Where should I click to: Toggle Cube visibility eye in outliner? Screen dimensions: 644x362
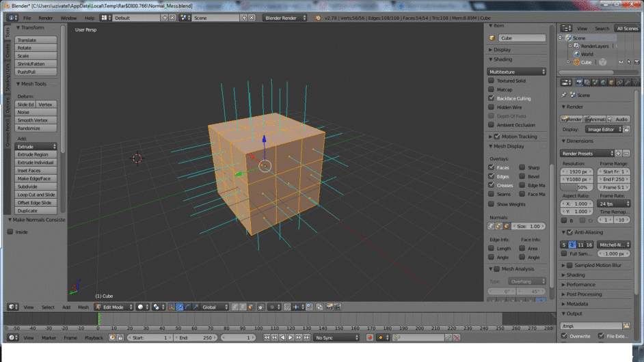(621, 62)
